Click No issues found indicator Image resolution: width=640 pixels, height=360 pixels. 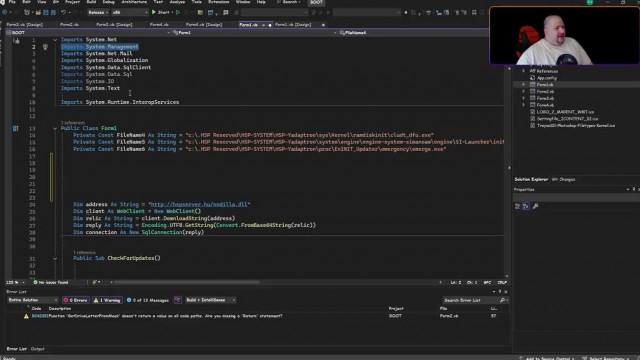[51, 282]
